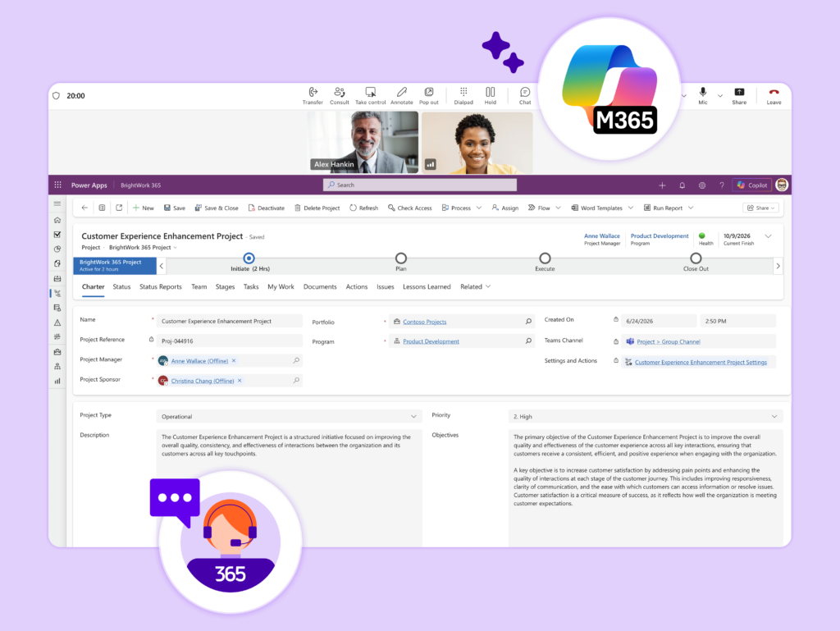
Task: Open the Priority dropdown
Action: 645,416
